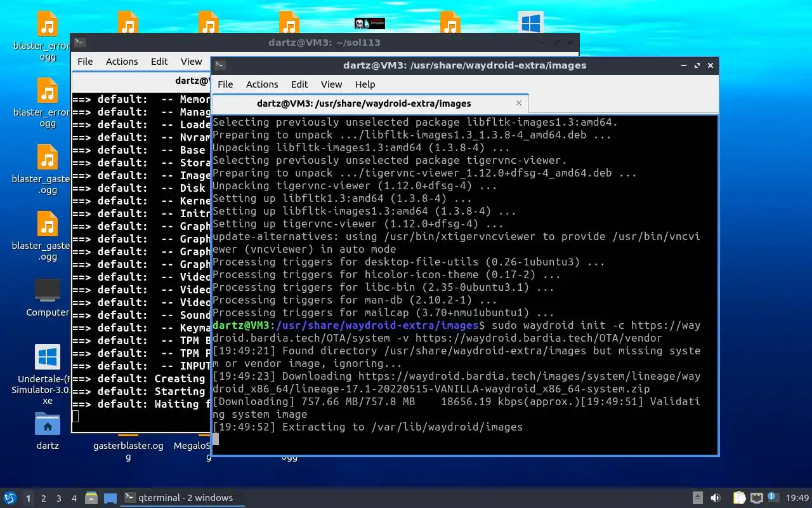This screenshot has height=508, width=812.
Task: Select the skull thumbnail desktop icon
Action: point(370,23)
